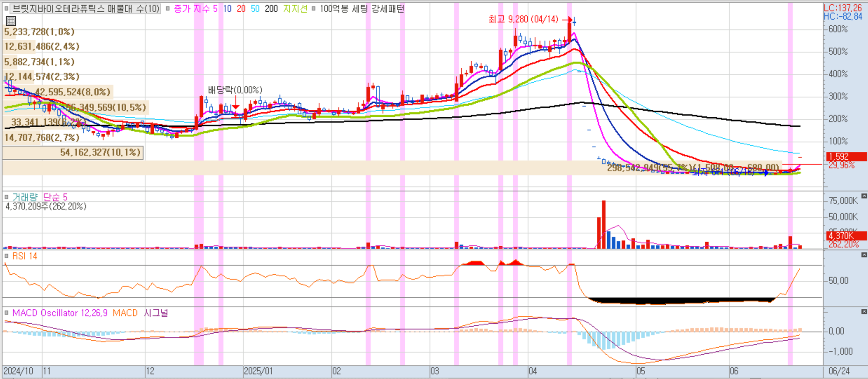Click the 300% price axis label
This screenshot has height=379, width=868.
838,96
